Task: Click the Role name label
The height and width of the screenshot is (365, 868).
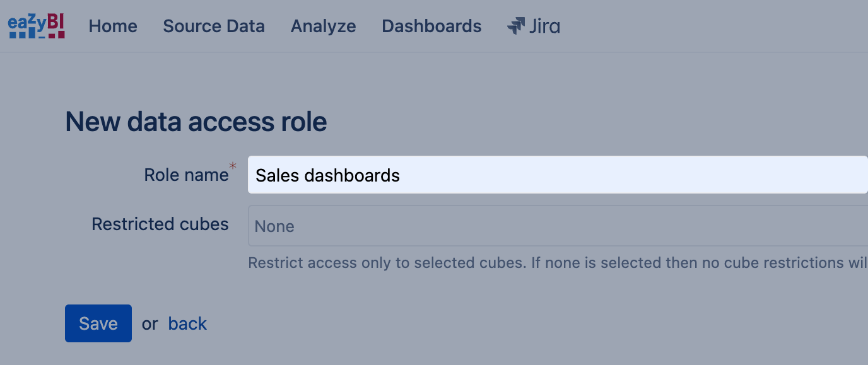Action: [186, 175]
